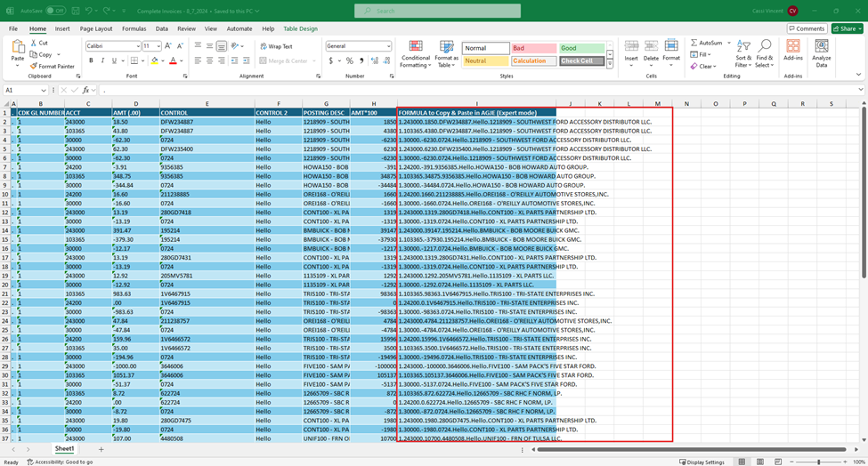Open the borders dropdown arrow
This screenshot has height=466, width=868.
pos(142,60)
